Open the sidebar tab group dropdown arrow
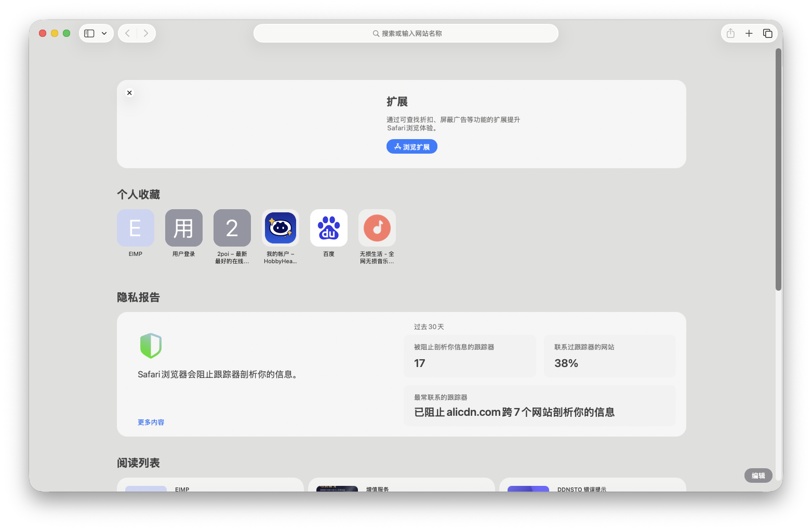 click(104, 33)
